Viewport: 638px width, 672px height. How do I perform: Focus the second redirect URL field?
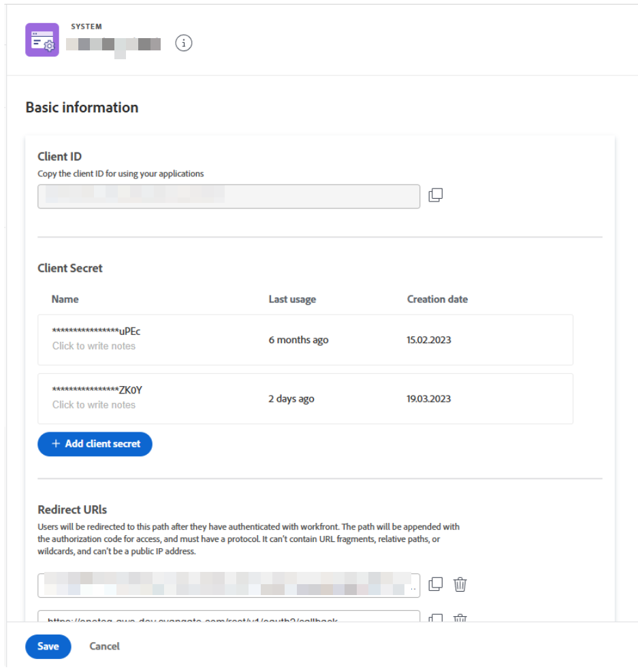tap(228, 618)
